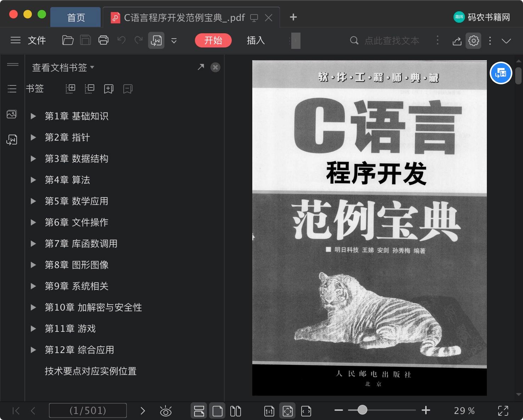The image size is (523, 420).
Task: Open the 文件 menu
Action: click(37, 40)
